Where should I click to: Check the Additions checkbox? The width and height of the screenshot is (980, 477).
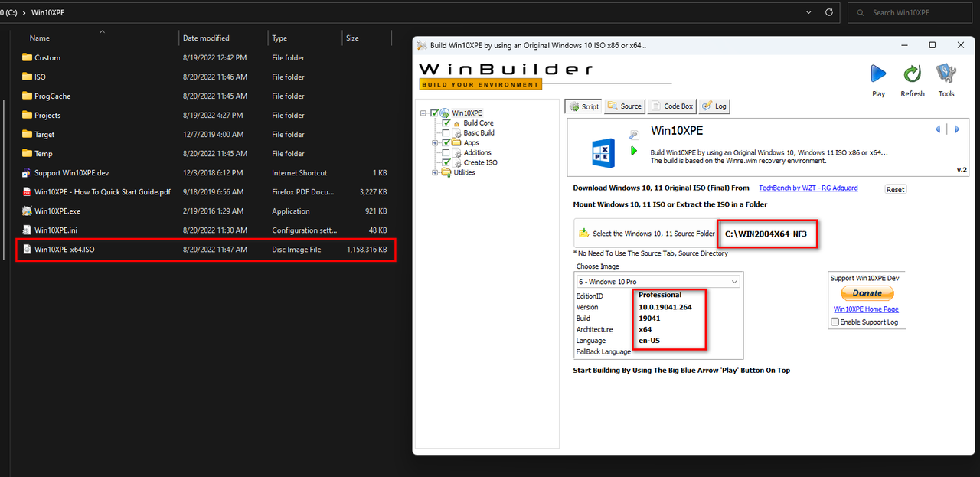[x=446, y=153]
